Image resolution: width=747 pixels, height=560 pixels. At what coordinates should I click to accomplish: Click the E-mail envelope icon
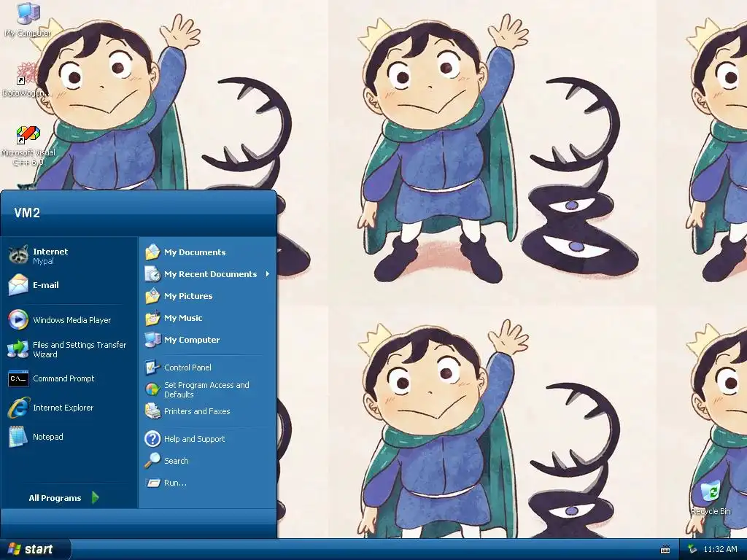18,285
